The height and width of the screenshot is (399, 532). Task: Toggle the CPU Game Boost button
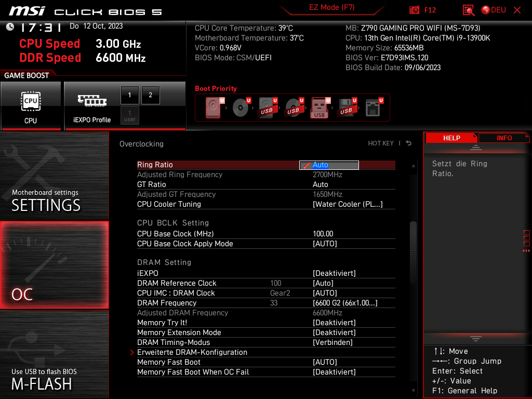click(x=31, y=105)
